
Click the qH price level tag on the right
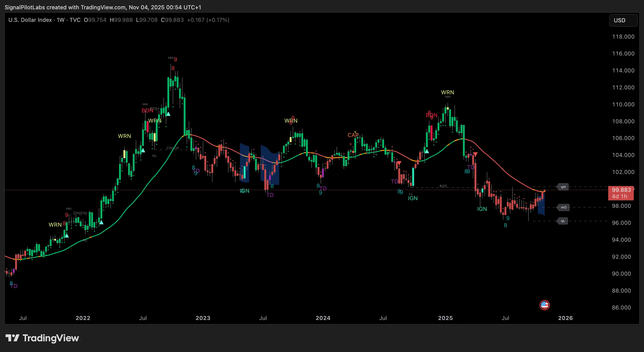coord(563,187)
